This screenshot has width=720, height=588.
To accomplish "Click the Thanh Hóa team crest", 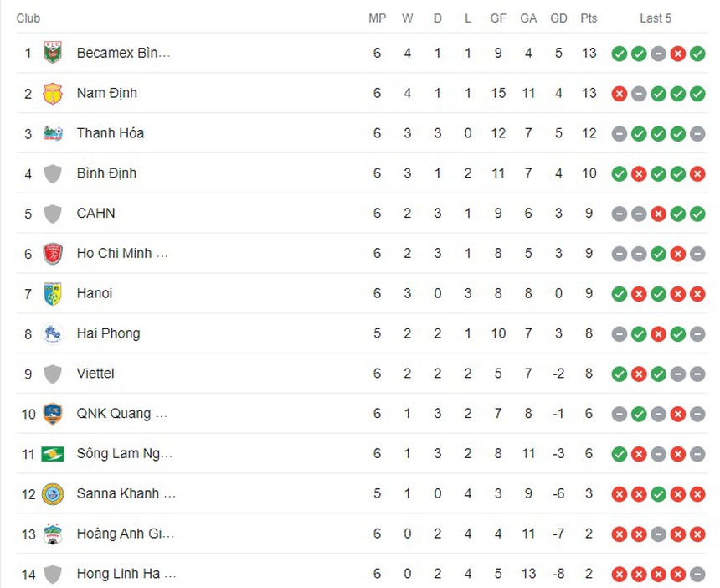I will tap(54, 133).
